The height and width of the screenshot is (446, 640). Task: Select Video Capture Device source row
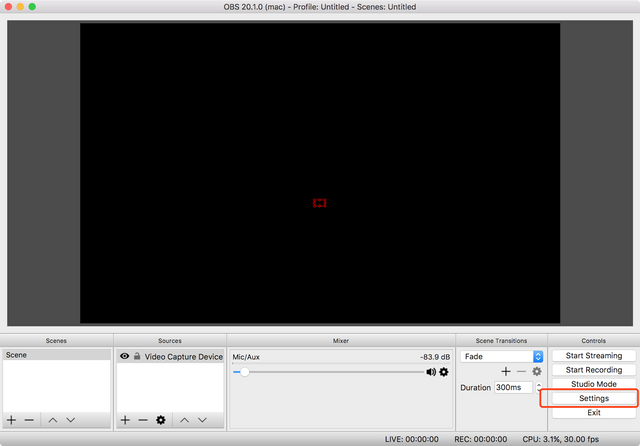pyautogui.click(x=170, y=357)
